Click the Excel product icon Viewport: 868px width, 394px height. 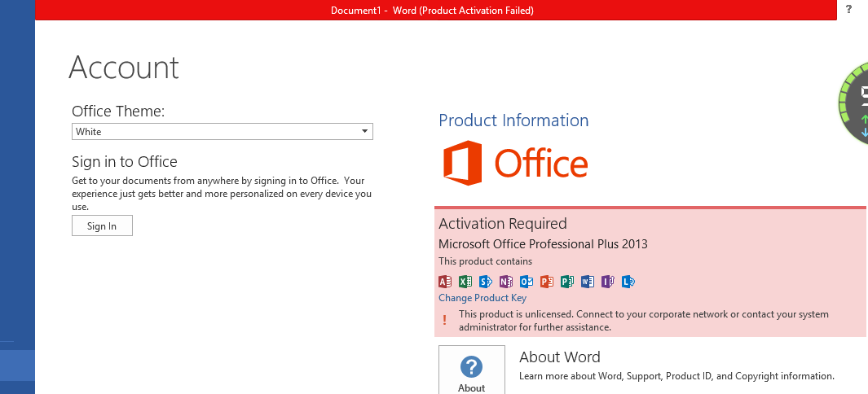pyautogui.click(x=465, y=282)
